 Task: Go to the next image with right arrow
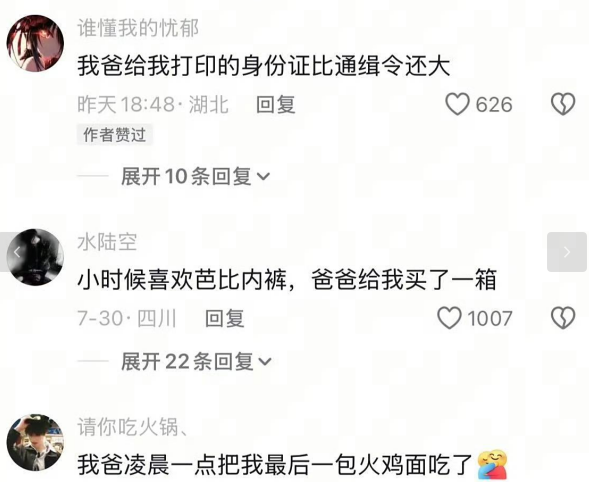(567, 252)
